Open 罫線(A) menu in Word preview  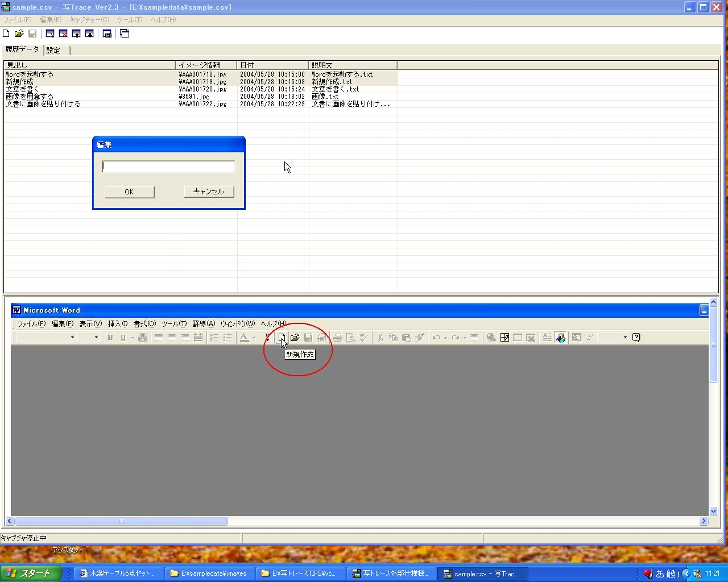204,324
